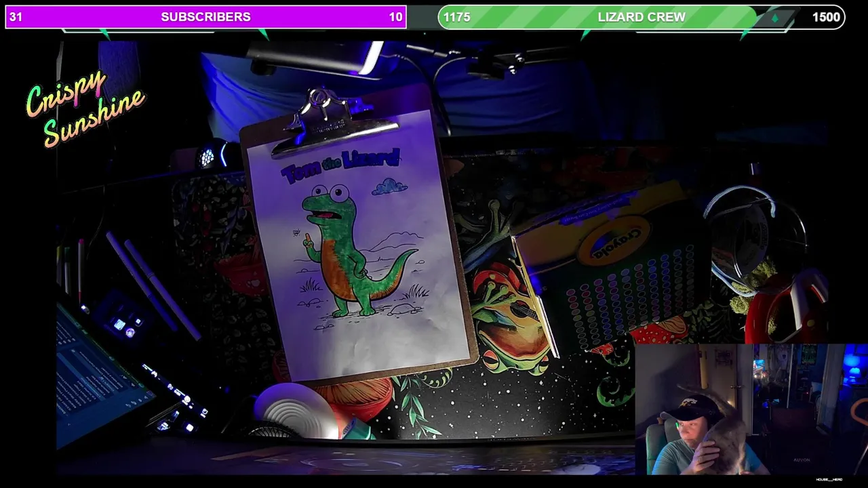Image resolution: width=868 pixels, height=488 pixels.
Task: Click the Tom the Lizard title on the drawing
Action: [x=340, y=166]
